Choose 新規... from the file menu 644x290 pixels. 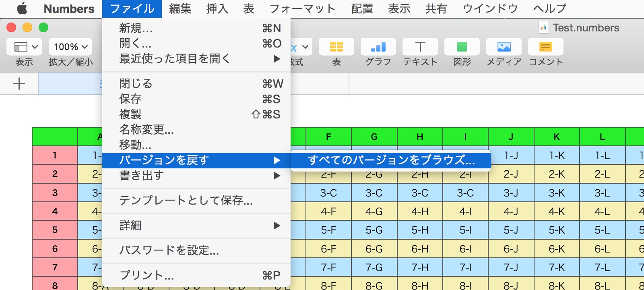tap(196, 28)
